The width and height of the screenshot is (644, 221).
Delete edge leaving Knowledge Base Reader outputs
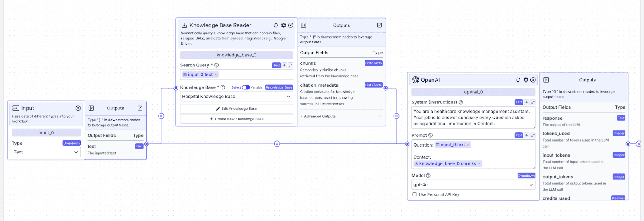tap(396, 116)
